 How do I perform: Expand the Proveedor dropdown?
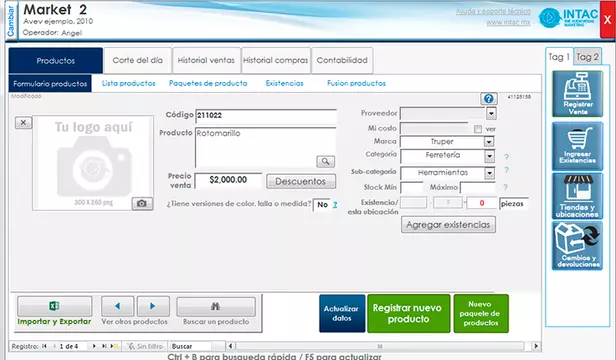(x=491, y=114)
